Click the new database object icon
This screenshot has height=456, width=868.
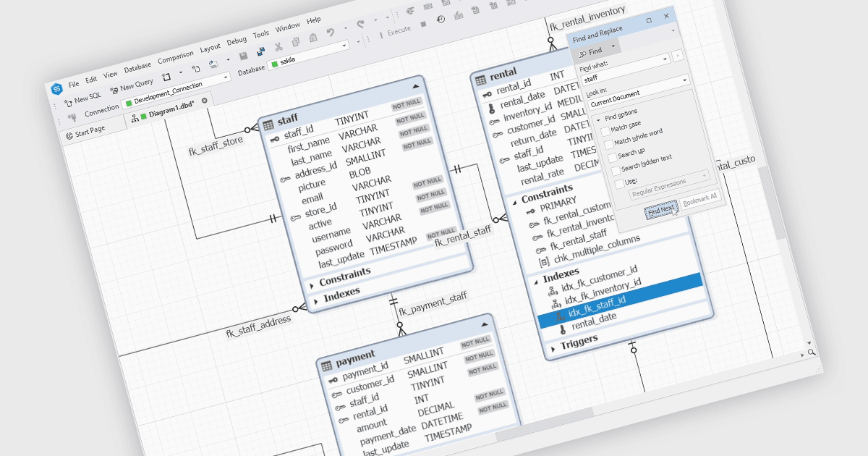(166, 76)
